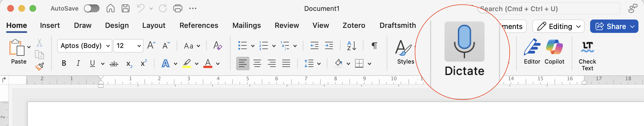The height and width of the screenshot is (126, 644).
Task: Launch Copilot from the ribbon
Action: 554,48
